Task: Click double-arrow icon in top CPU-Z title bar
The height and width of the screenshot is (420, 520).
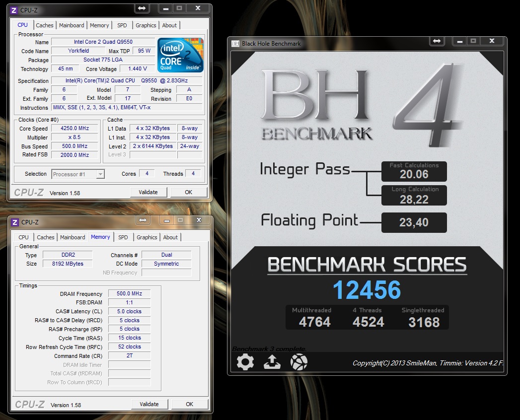Action: click(142, 8)
